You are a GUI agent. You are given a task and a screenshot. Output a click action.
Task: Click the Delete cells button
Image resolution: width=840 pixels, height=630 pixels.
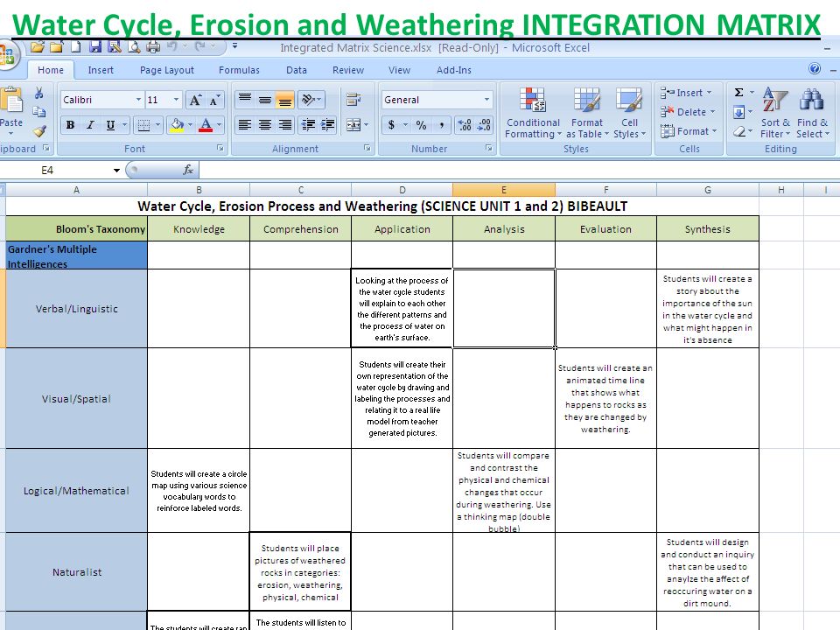coord(688,112)
